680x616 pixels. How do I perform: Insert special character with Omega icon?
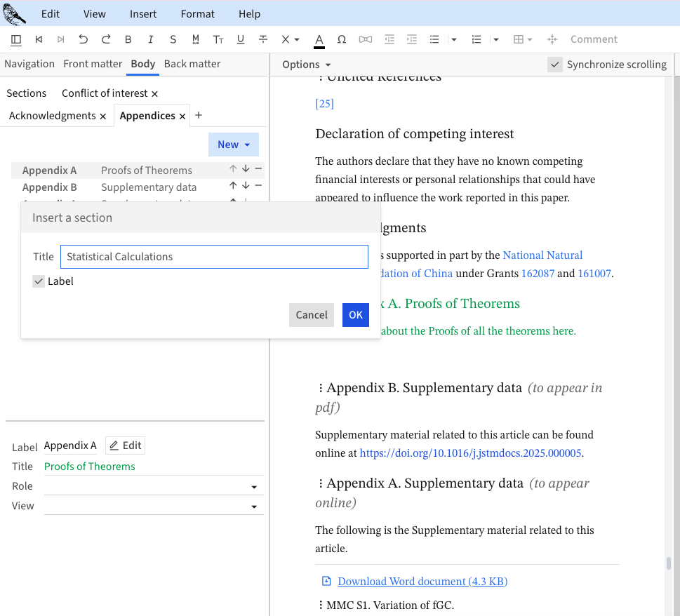[342, 39]
